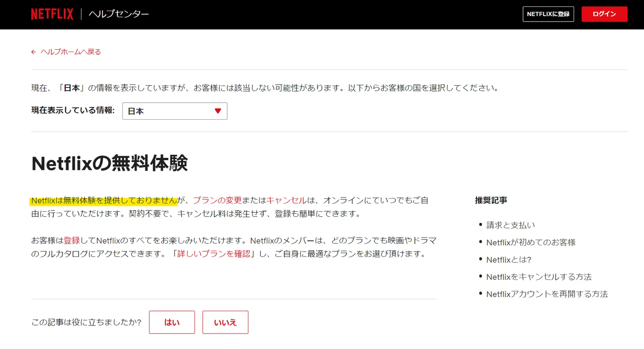Open recommended article Netflixが初めてのお客様
Viewport: 644px width, 349px height.
(531, 242)
